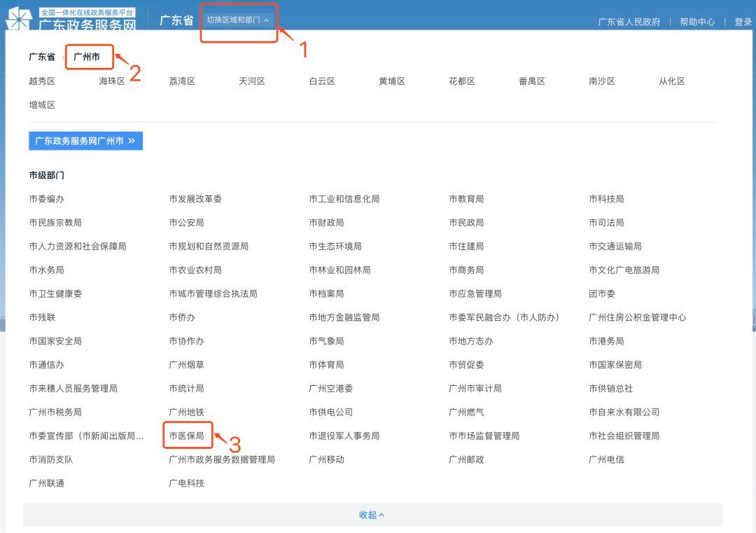Open 市公安局 department page

click(x=186, y=222)
